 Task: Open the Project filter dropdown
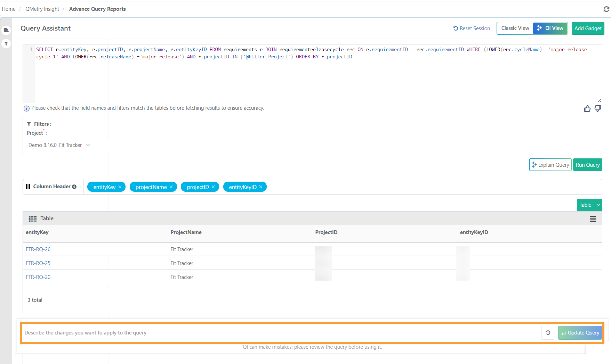pos(59,145)
